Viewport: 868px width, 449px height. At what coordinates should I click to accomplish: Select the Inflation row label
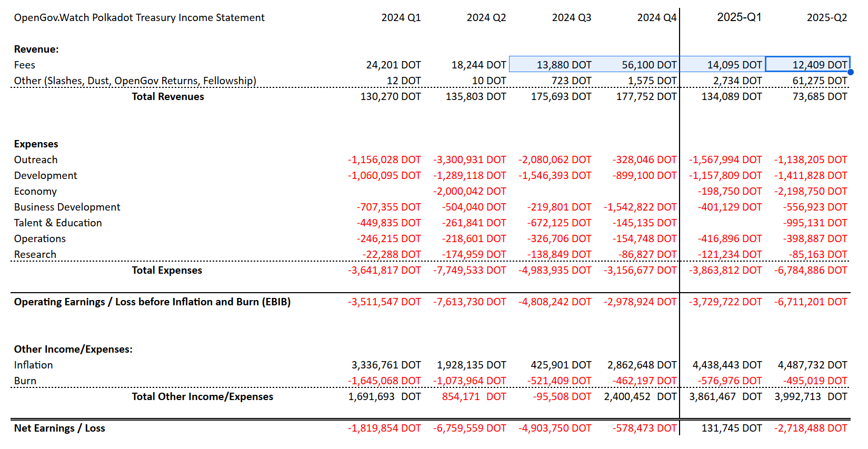click(34, 365)
